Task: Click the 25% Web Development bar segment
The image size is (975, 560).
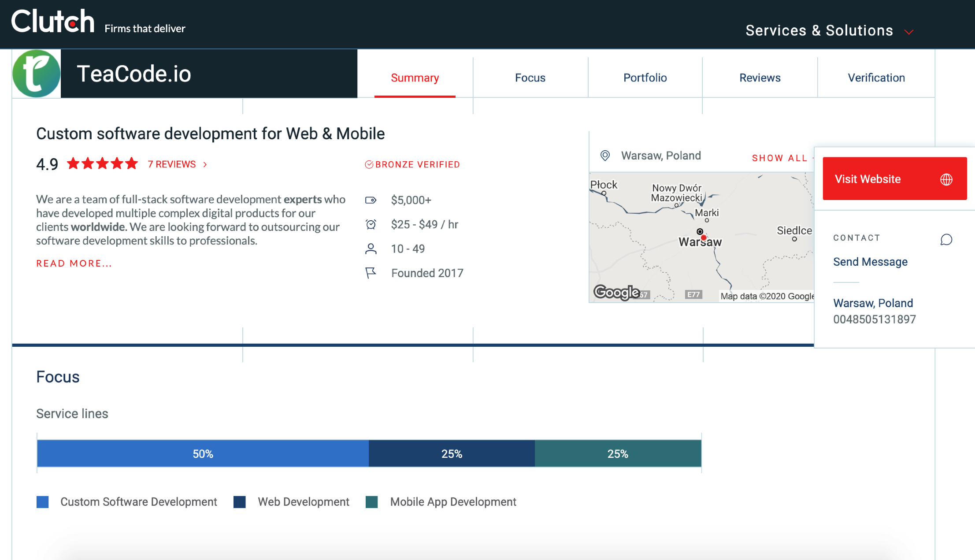Action: coord(452,453)
